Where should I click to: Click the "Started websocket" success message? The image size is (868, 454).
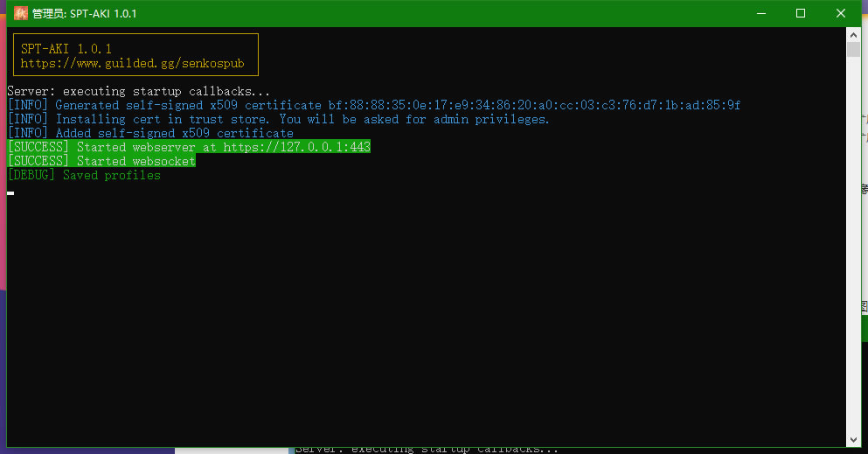point(135,162)
